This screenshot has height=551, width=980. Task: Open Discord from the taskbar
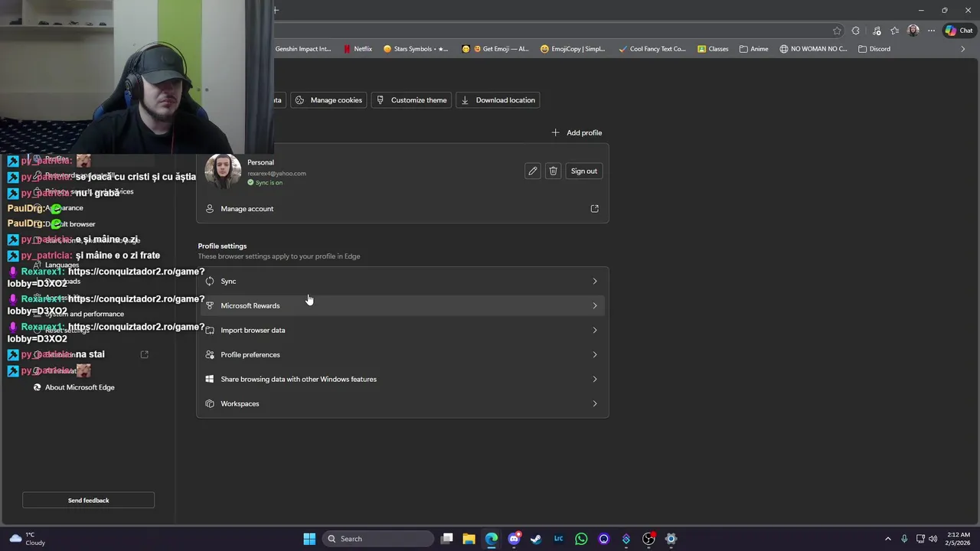coord(514,539)
